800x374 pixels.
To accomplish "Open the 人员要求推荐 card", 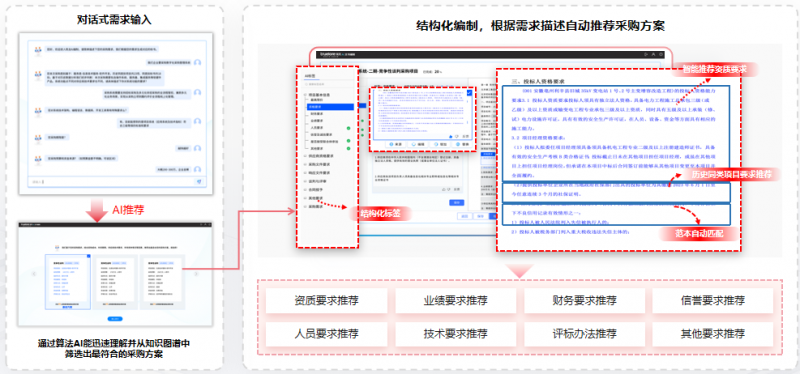I will (327, 334).
